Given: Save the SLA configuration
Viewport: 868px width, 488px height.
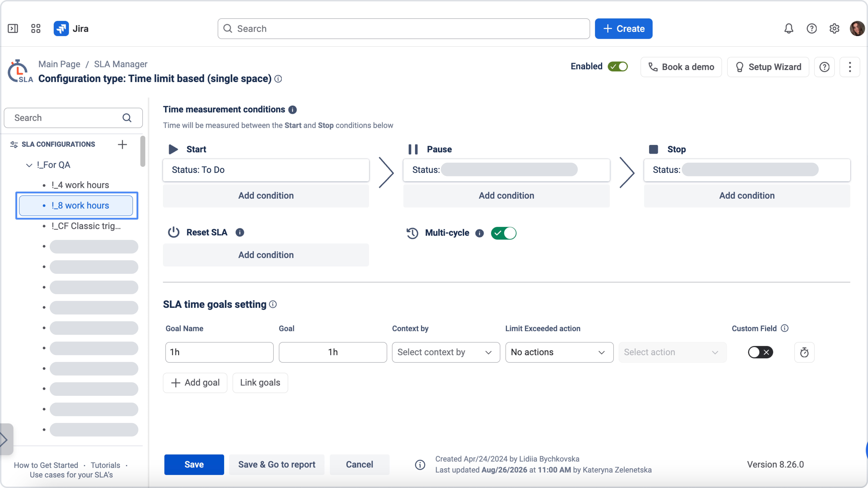Looking at the screenshot, I should (x=194, y=465).
